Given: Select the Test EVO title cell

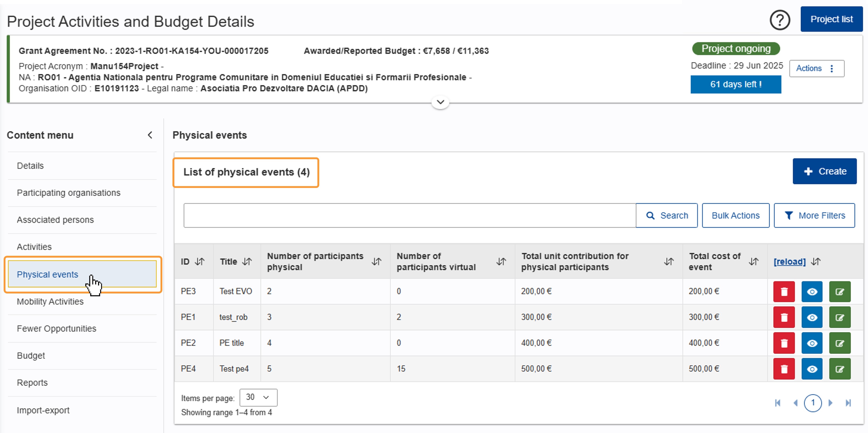Looking at the screenshot, I should [x=237, y=291].
